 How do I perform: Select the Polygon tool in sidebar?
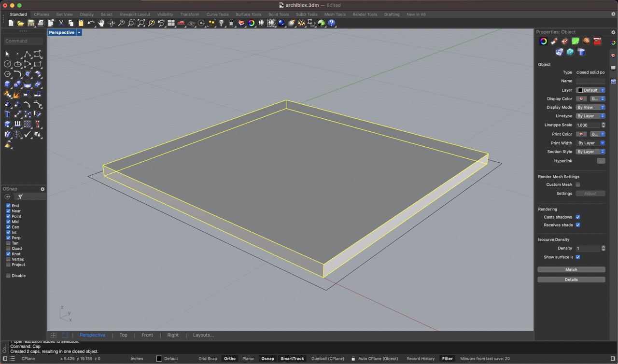click(7, 74)
